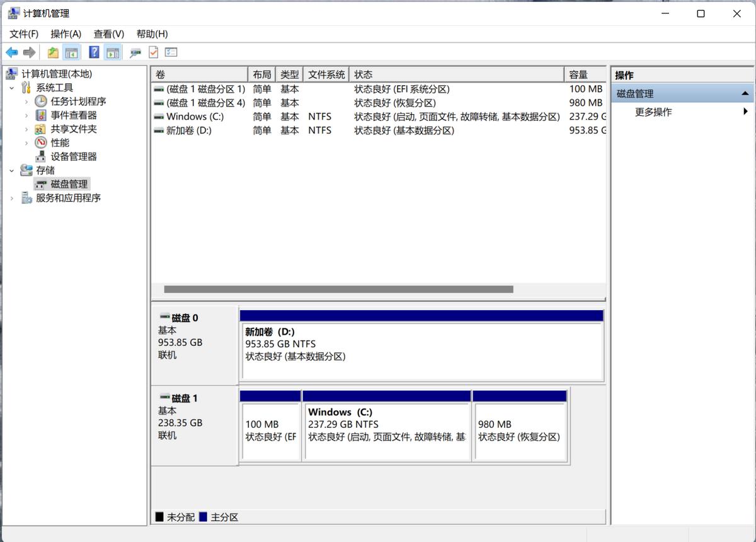Click the checkmark properties page icon
Image resolution: width=756 pixels, height=542 pixels.
coord(153,52)
